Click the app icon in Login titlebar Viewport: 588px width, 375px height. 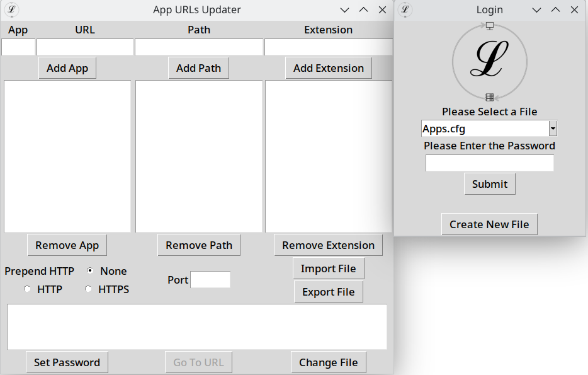click(x=405, y=9)
